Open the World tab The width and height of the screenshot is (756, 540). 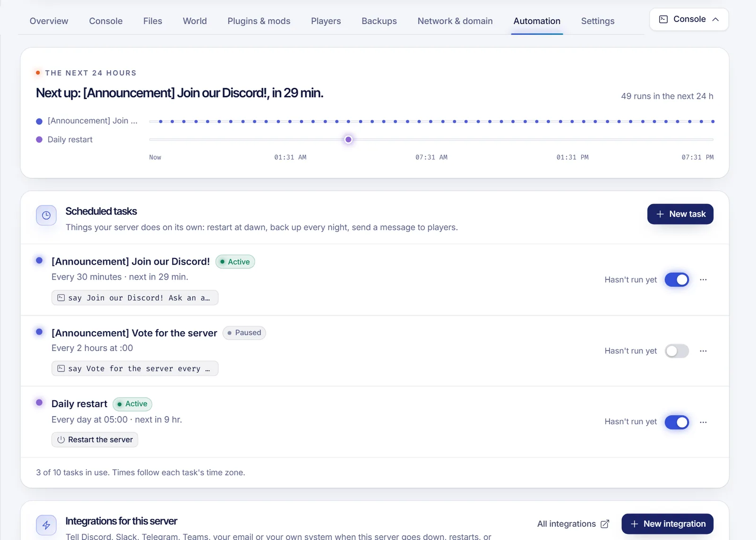tap(195, 21)
